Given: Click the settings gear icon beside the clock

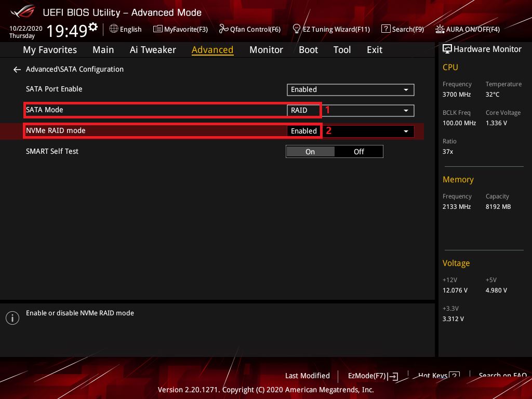Looking at the screenshot, I should coord(93,27).
